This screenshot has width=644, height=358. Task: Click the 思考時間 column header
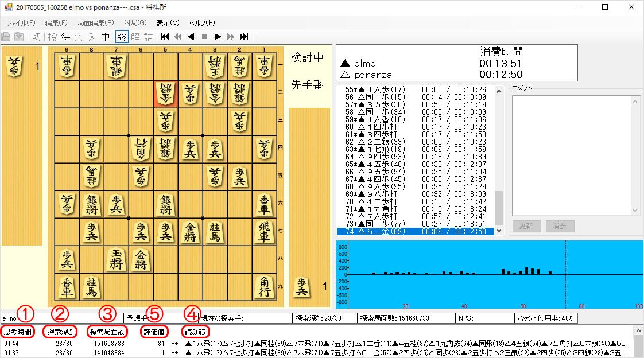pyautogui.click(x=18, y=332)
